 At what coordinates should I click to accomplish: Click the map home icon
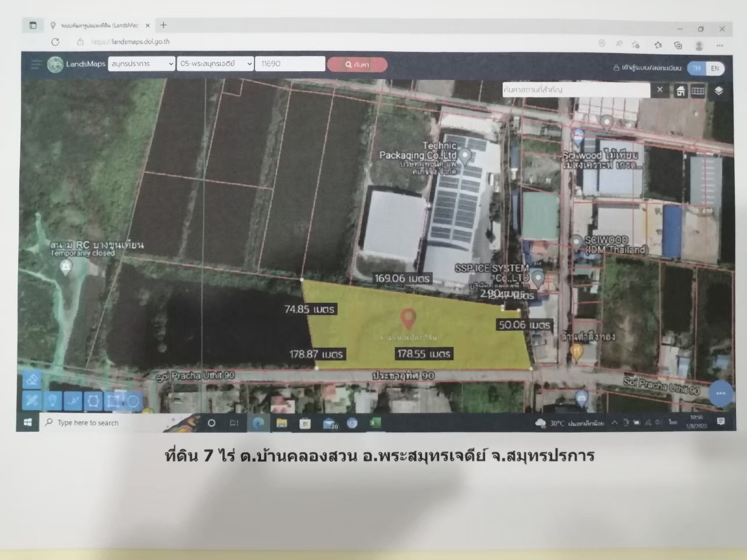[680, 91]
